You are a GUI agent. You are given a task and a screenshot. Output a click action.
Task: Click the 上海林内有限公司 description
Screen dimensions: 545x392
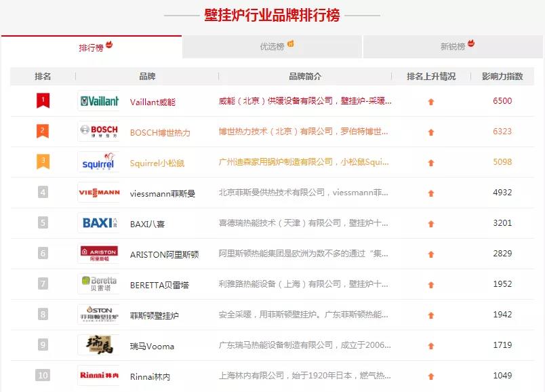point(304,376)
